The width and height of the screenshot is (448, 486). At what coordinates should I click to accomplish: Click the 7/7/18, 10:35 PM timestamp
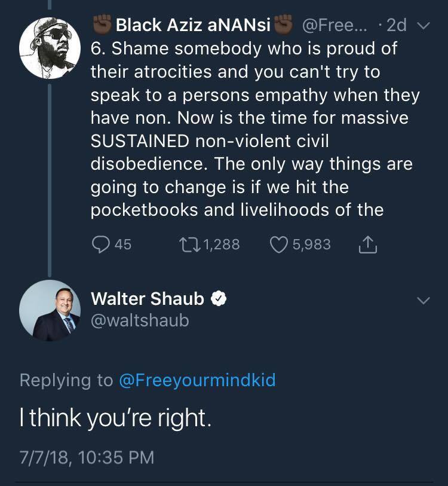click(x=87, y=458)
